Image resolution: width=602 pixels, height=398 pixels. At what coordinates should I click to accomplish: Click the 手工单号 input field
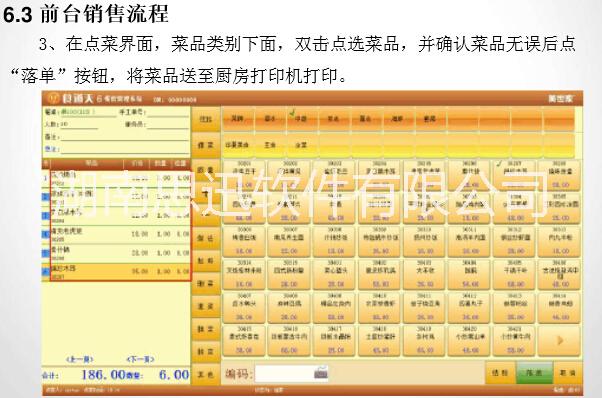(x=168, y=112)
